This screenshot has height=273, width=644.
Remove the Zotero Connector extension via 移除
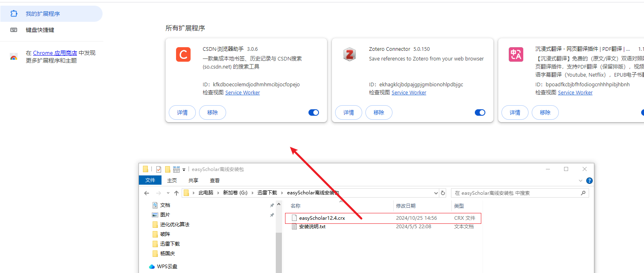379,113
